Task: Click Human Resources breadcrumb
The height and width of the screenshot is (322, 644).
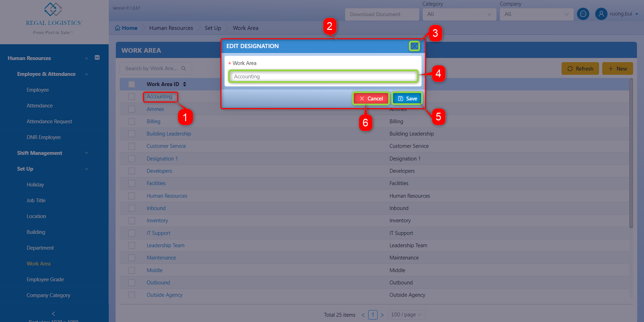Action: 171,28
